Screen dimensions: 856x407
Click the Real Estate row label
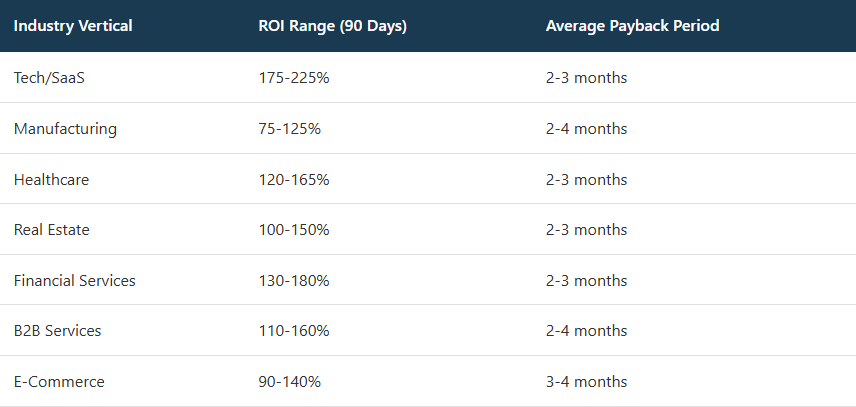point(52,230)
